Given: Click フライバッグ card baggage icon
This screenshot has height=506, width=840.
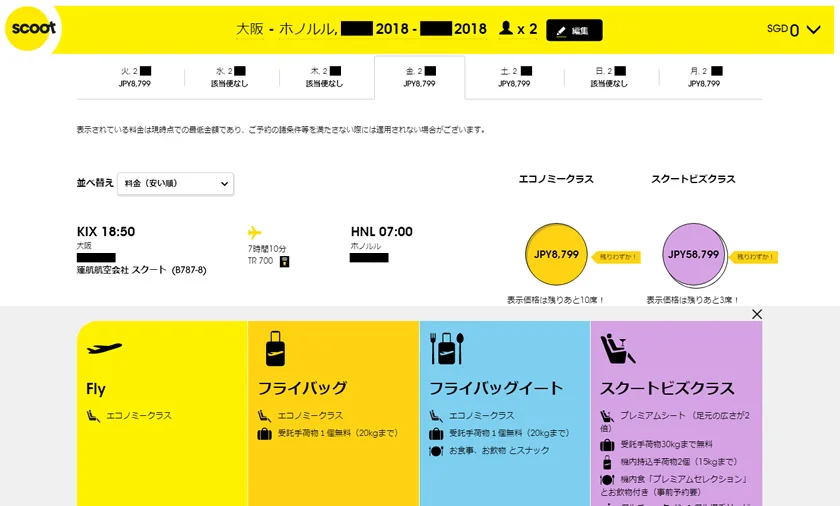Looking at the screenshot, I should click(x=265, y=434).
